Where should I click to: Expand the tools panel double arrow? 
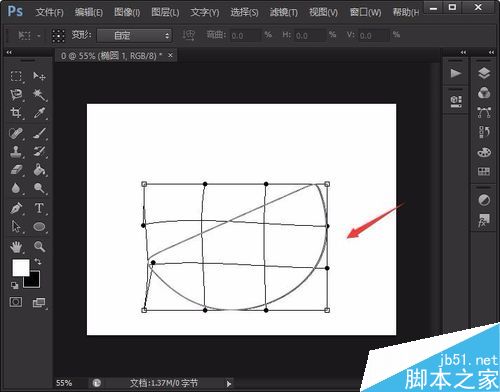9,52
